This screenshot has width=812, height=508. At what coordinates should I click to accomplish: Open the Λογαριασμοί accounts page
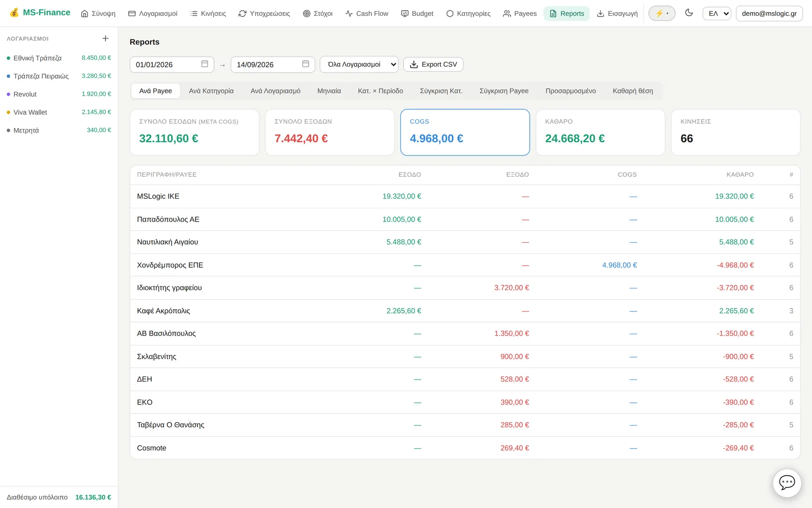pos(153,14)
